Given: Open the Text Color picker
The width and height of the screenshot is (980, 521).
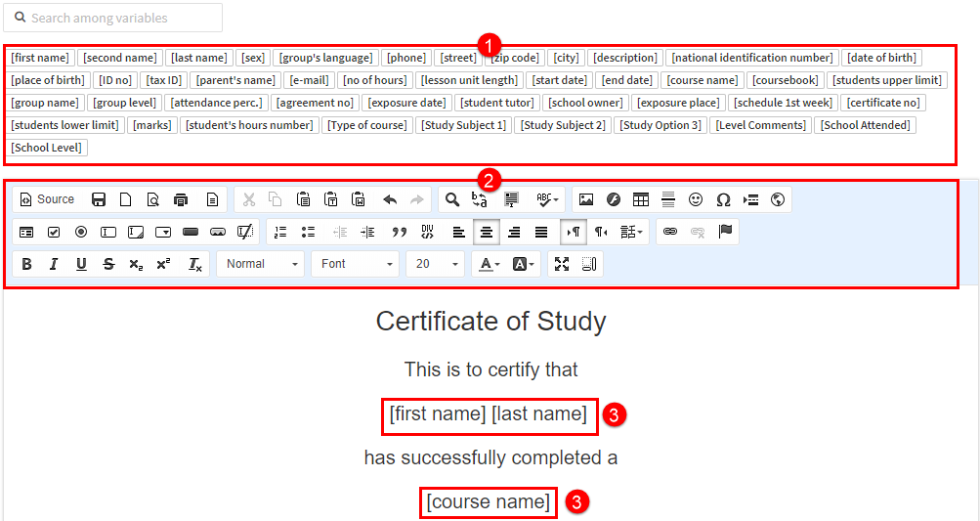Looking at the screenshot, I should (x=489, y=264).
